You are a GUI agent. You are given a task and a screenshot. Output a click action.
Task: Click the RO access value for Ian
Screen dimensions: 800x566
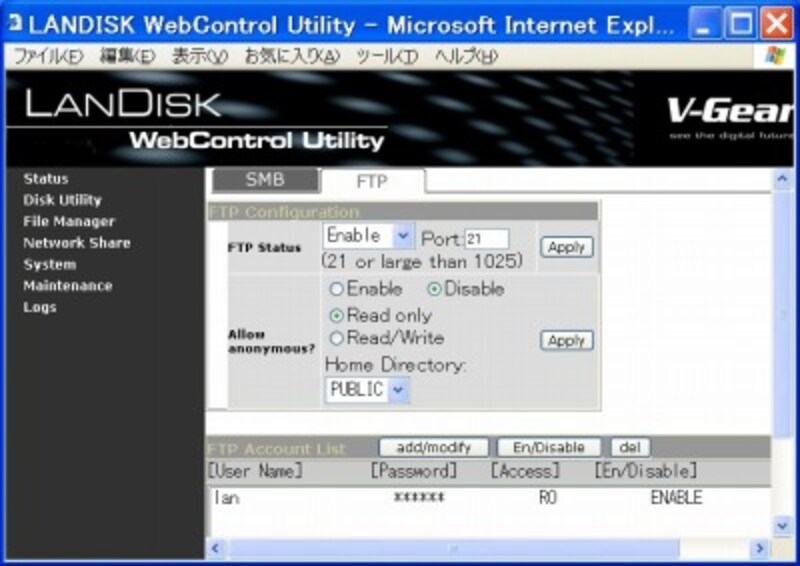pyautogui.click(x=547, y=498)
